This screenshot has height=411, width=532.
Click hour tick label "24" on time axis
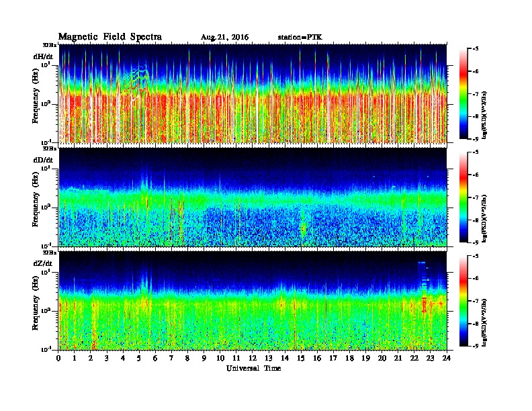(447, 358)
